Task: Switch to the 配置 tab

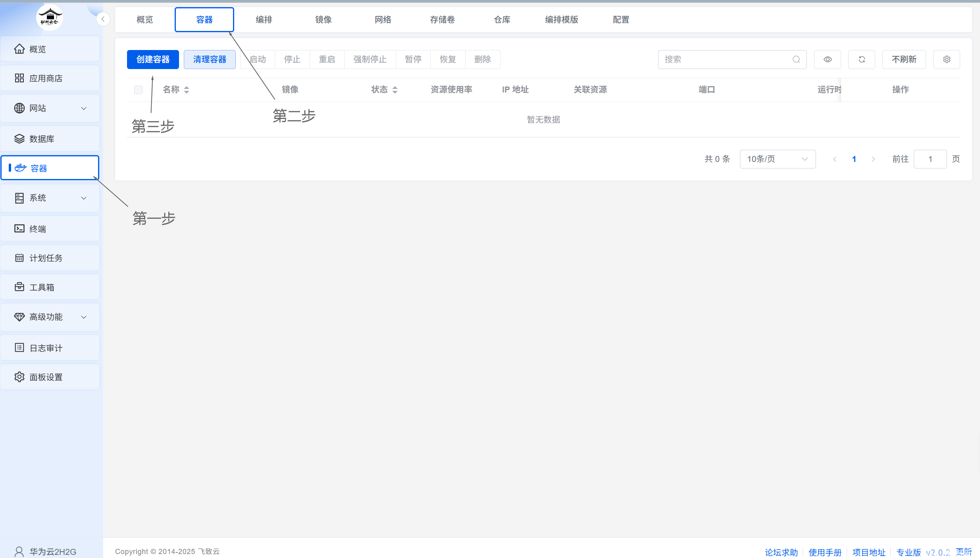Action: tap(621, 19)
